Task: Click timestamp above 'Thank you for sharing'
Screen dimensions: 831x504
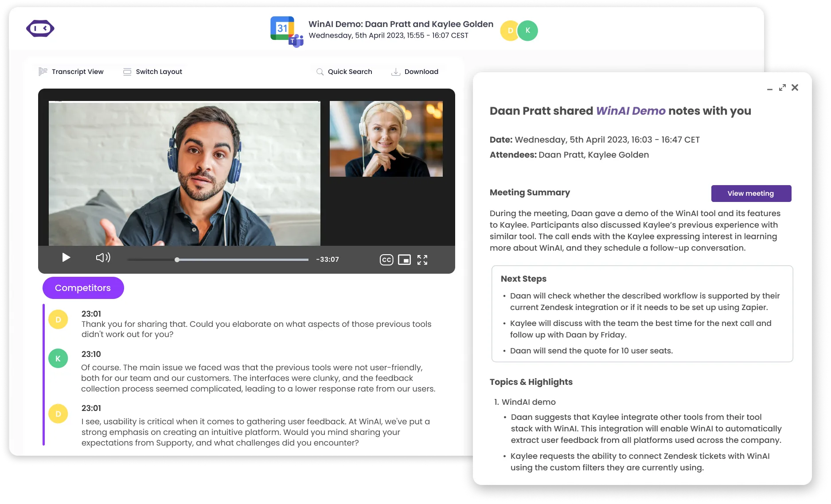Action: [91, 314]
